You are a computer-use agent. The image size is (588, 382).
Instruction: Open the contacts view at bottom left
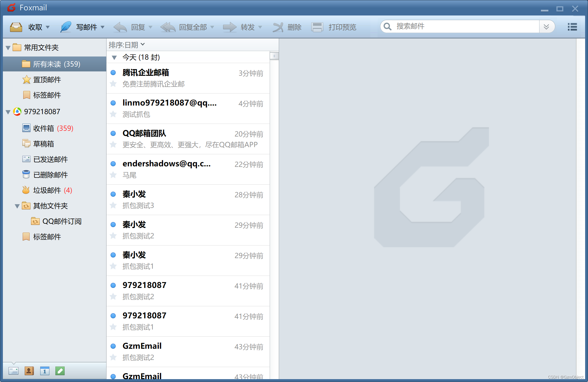tap(29, 371)
